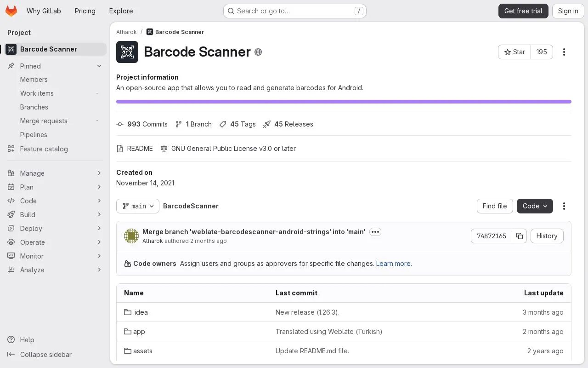Expand the Plan menu
Screen dimensions: 588x368
pos(55,187)
